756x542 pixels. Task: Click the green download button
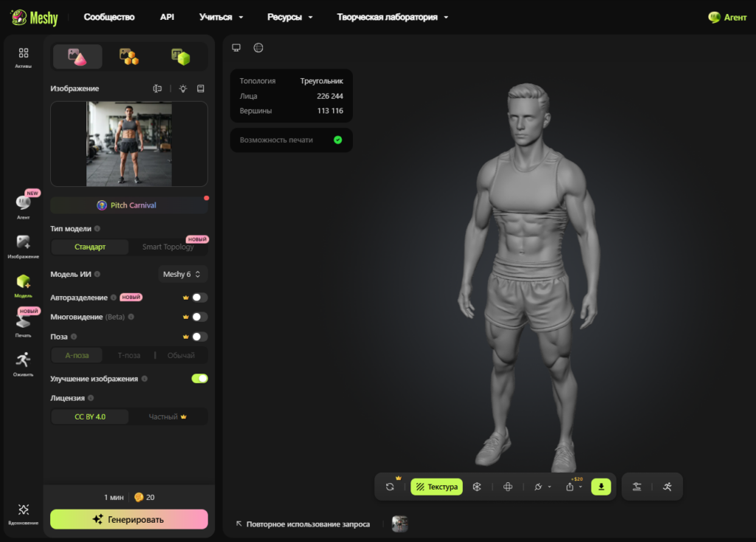pyautogui.click(x=601, y=487)
